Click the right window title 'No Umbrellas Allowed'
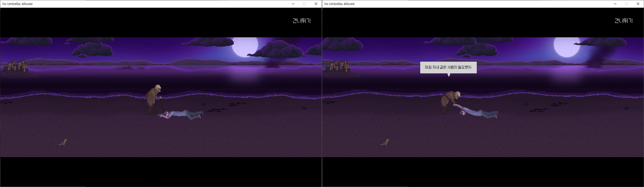The width and height of the screenshot is (644, 187). (339, 4)
